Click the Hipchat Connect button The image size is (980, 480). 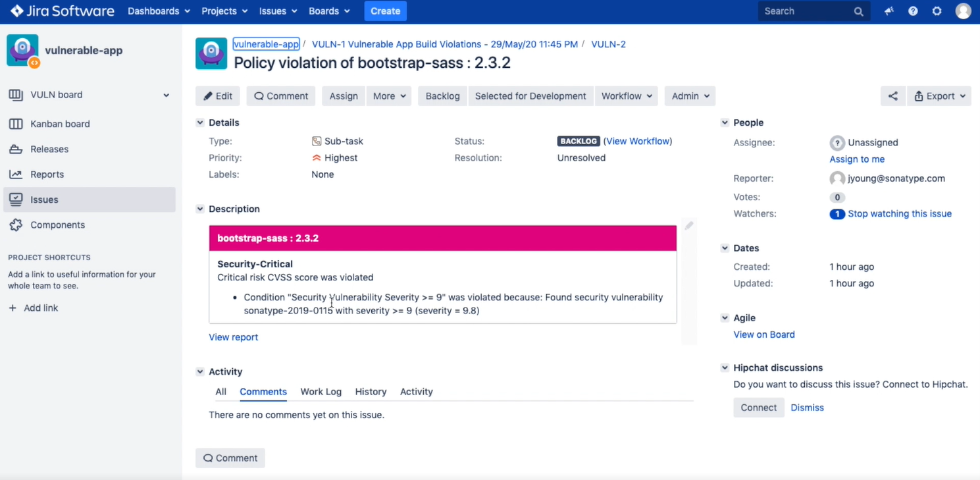pos(759,408)
